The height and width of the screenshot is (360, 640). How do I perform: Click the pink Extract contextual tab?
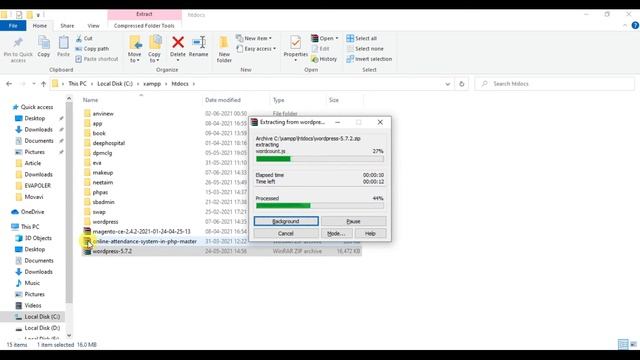pos(144,14)
